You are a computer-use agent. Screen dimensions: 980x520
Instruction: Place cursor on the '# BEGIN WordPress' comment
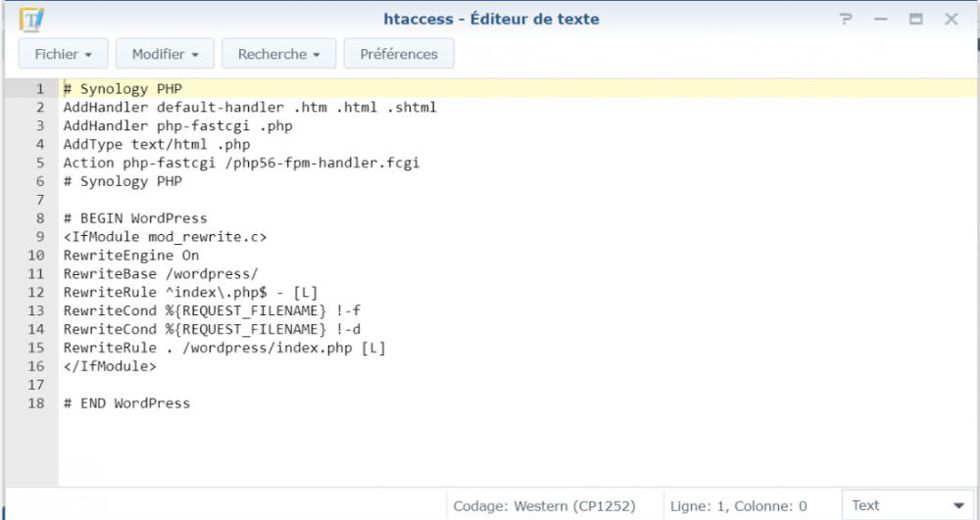(134, 217)
